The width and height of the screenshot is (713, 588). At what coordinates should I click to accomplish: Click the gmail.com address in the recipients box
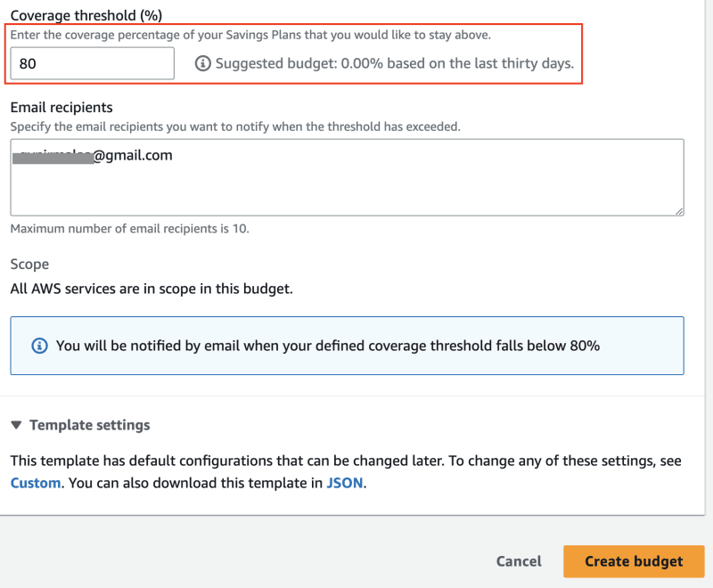(x=93, y=155)
